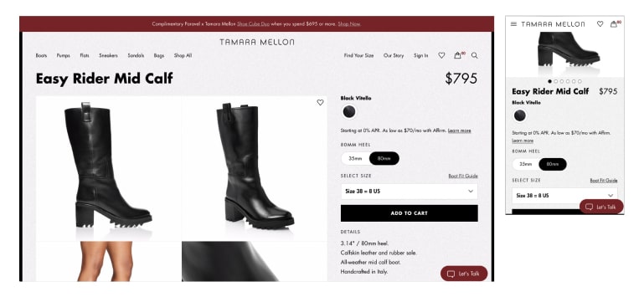This screenshot has width=644, height=307.
Task: Favorite the boot using heart on product image
Action: (320, 103)
